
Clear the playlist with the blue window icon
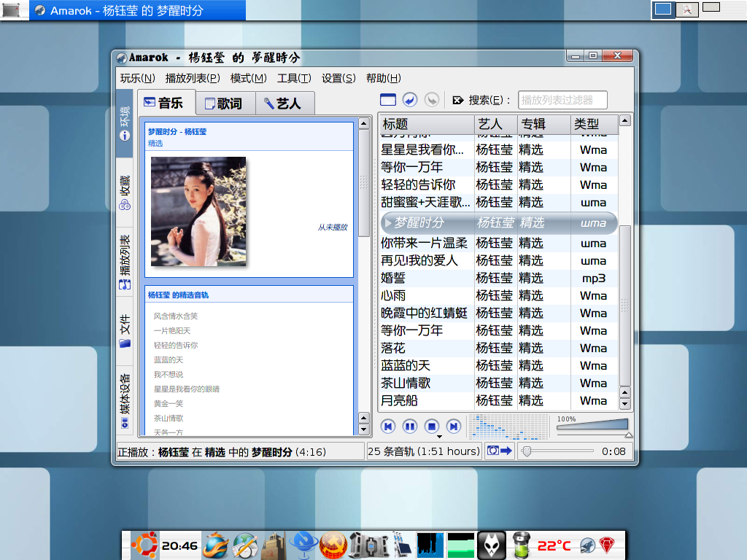tap(388, 100)
